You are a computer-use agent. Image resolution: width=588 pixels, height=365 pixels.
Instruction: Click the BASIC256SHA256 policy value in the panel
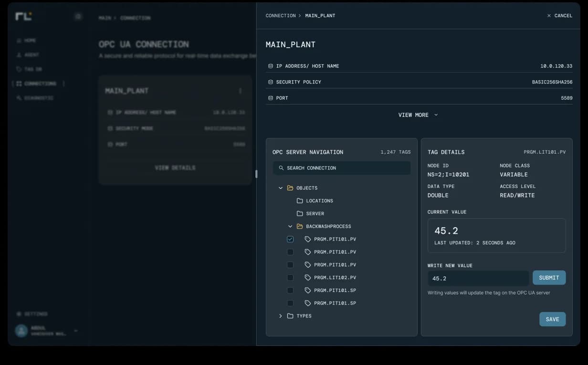coord(552,82)
